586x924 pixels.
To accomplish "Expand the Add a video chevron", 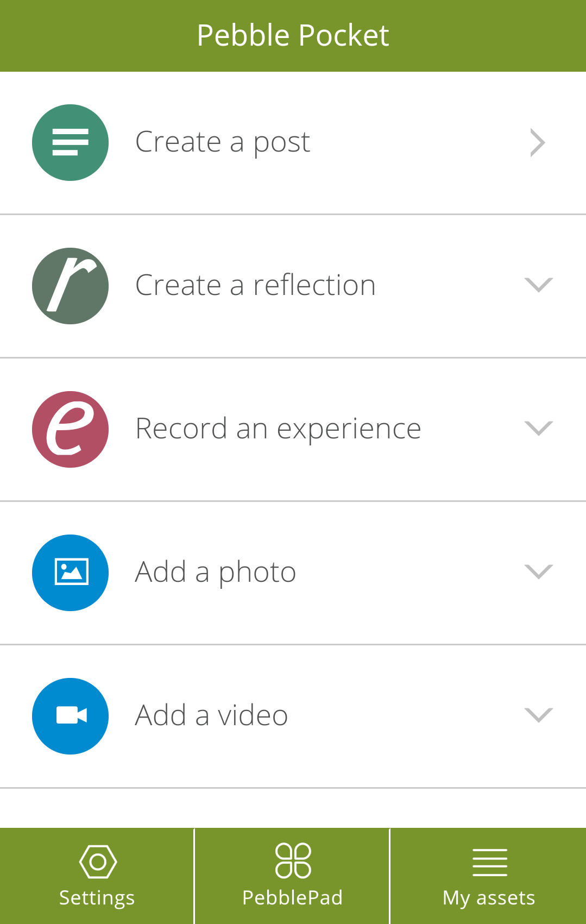I will (x=538, y=715).
